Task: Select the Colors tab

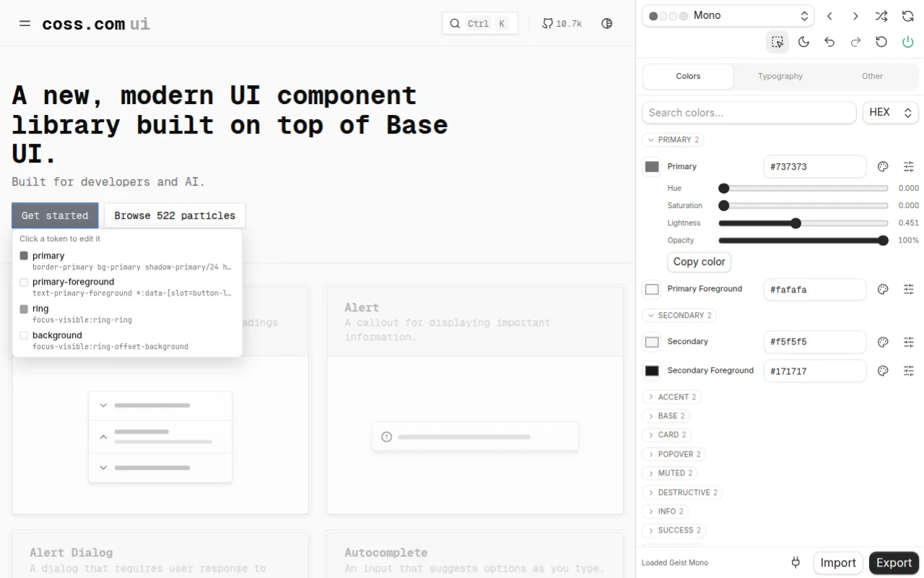Action: (688, 77)
